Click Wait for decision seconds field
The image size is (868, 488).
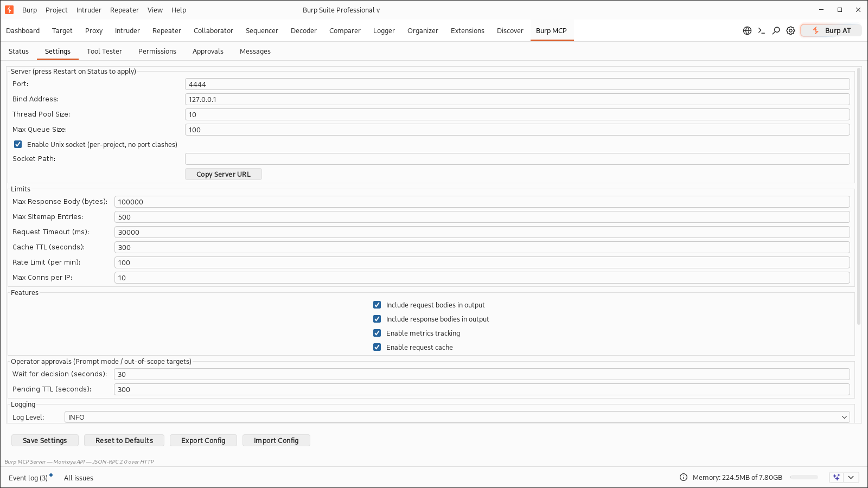click(482, 374)
